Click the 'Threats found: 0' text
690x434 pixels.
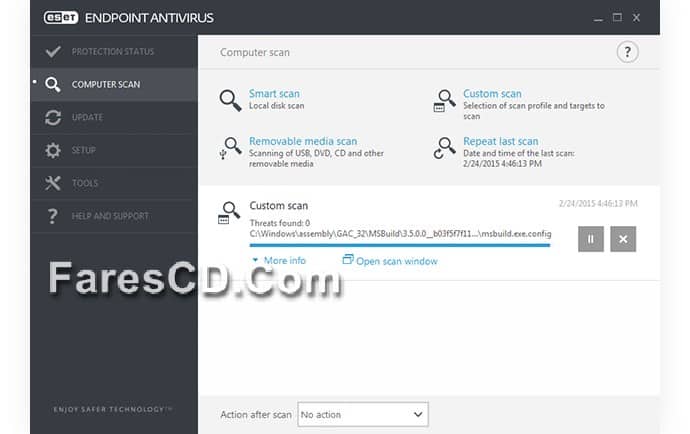coord(279,223)
